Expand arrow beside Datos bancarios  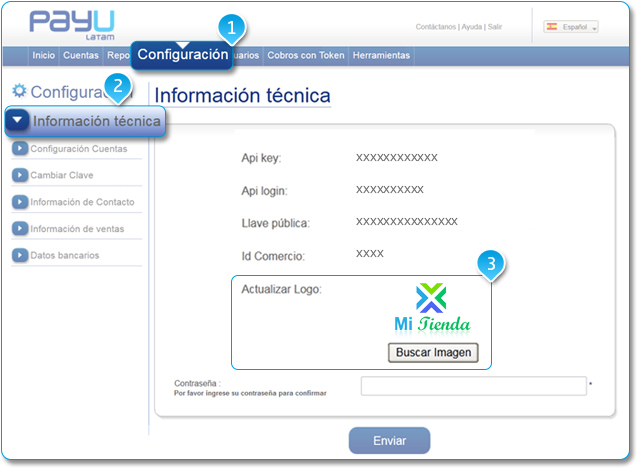point(20,255)
